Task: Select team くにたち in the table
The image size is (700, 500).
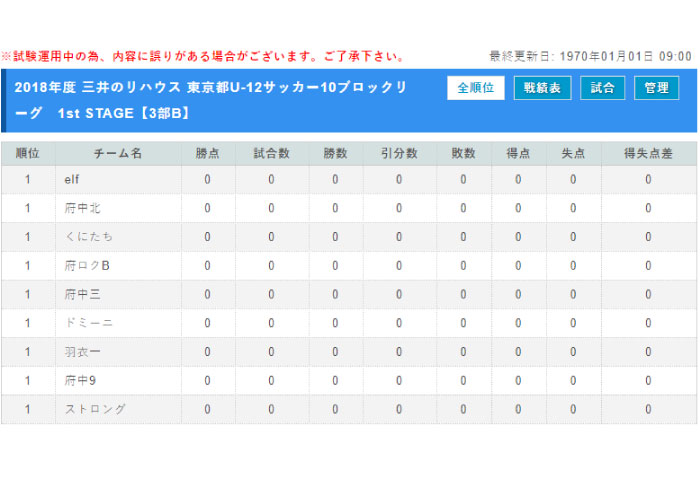Action: [88, 237]
